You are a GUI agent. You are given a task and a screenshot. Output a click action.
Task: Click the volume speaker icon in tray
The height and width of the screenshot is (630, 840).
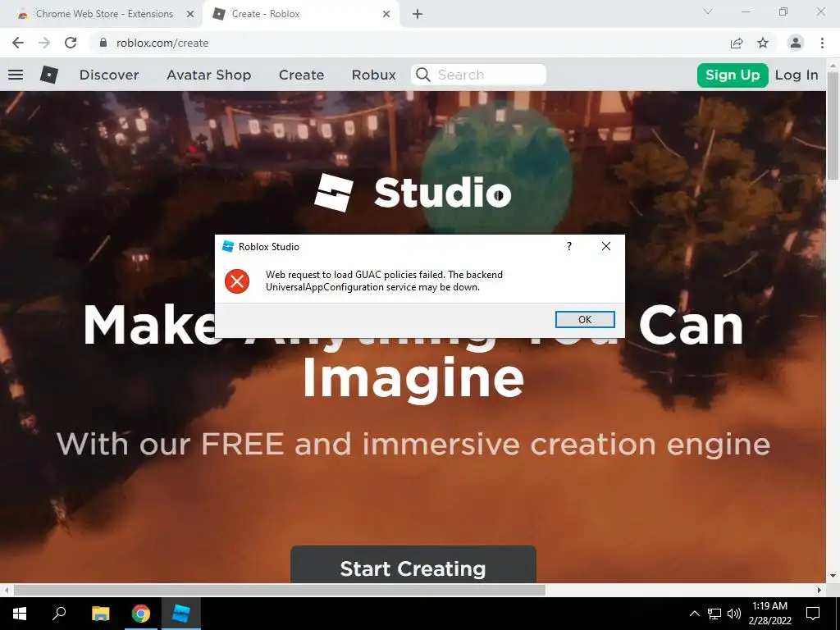point(734,614)
